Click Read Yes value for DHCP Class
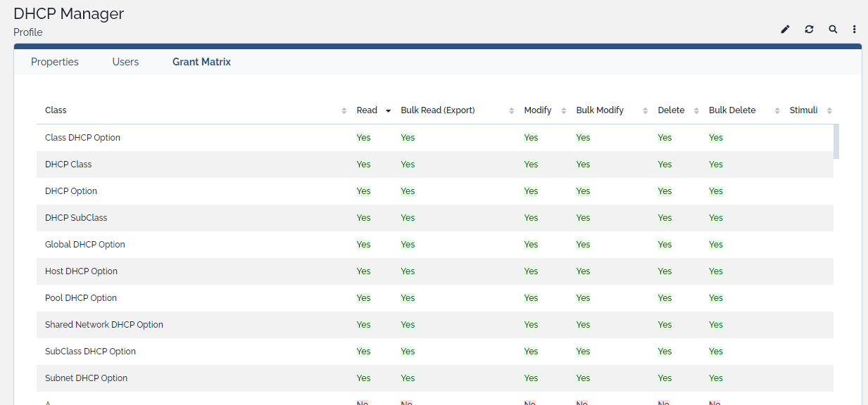868x405 pixels. pos(363,165)
